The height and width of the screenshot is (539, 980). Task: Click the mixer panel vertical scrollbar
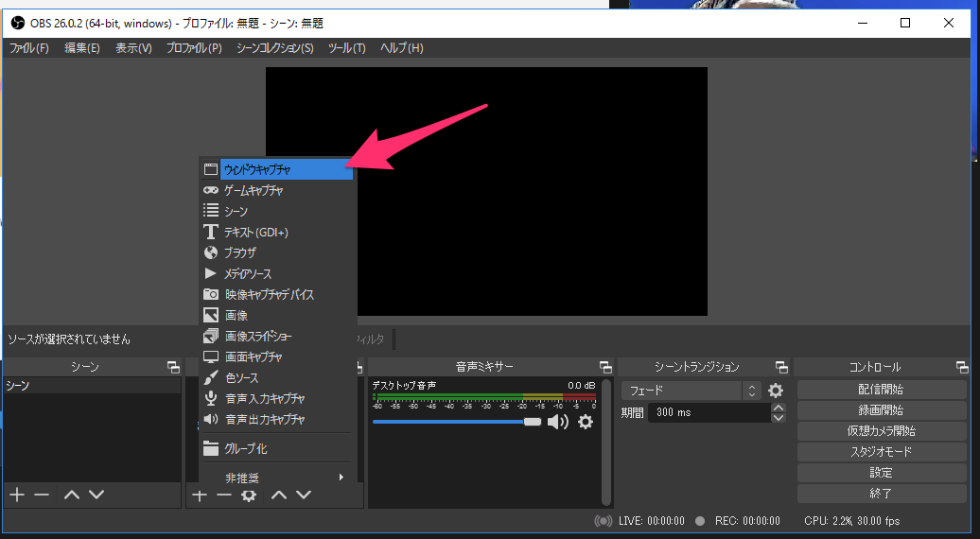(x=605, y=442)
